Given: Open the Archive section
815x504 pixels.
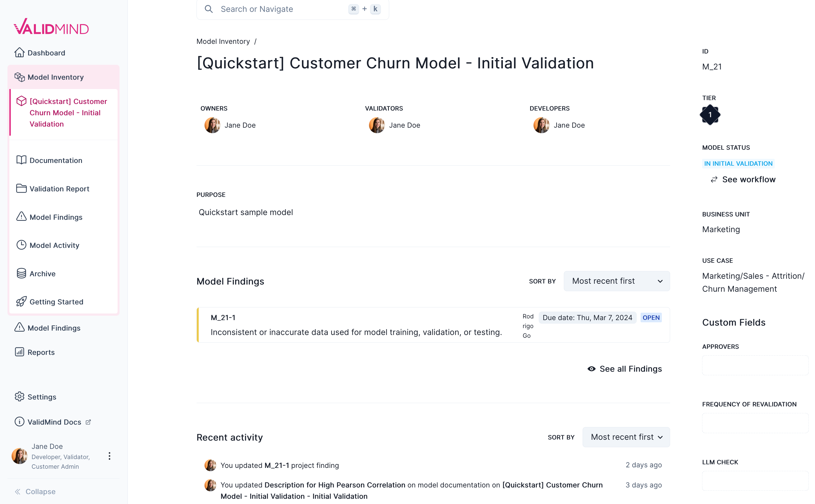Looking at the screenshot, I should pyautogui.click(x=43, y=273).
